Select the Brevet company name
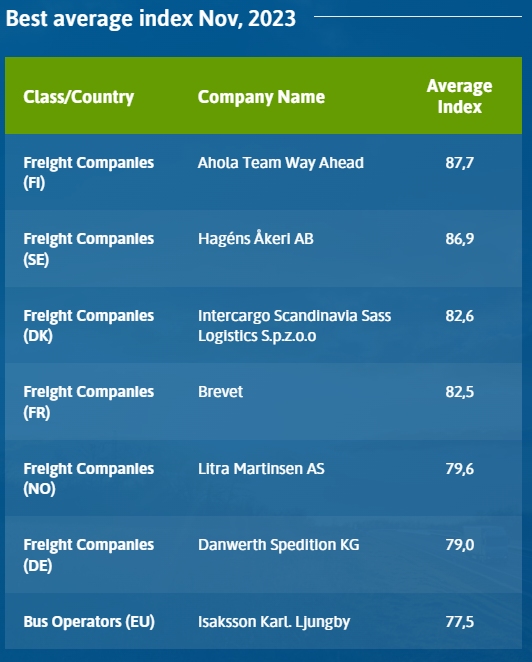 point(220,392)
